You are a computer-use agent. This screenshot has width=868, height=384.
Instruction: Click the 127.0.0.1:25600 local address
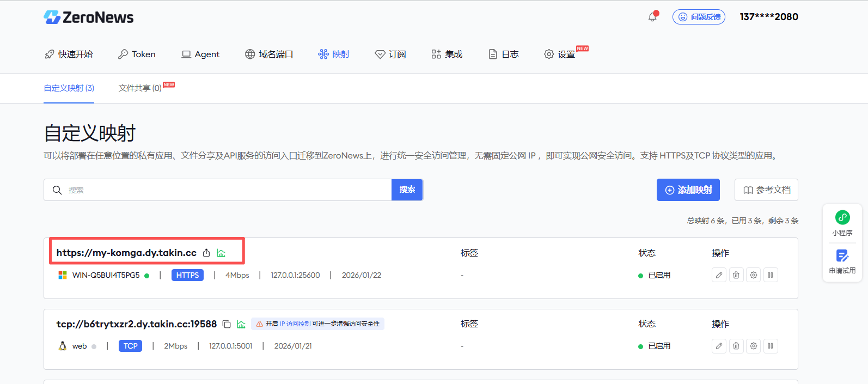[x=296, y=275]
